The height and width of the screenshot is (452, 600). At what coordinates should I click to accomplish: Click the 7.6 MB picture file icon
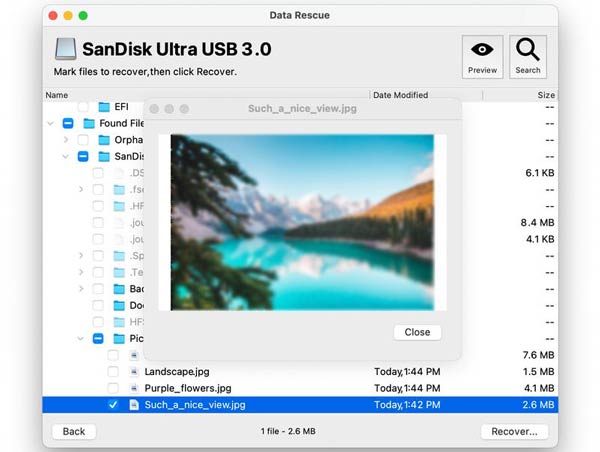pos(134,355)
